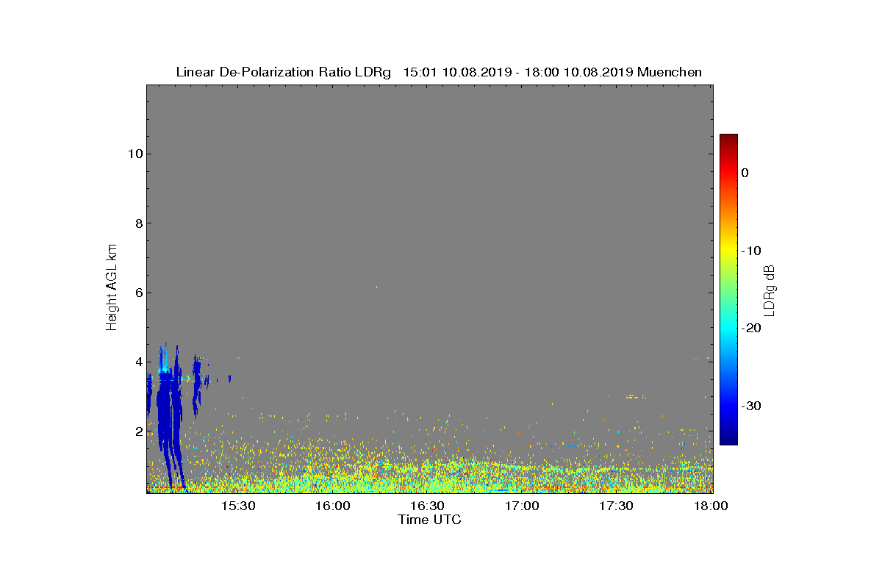Click the small orange echo near 3 km
882x588 pixels.
[x=635, y=397]
